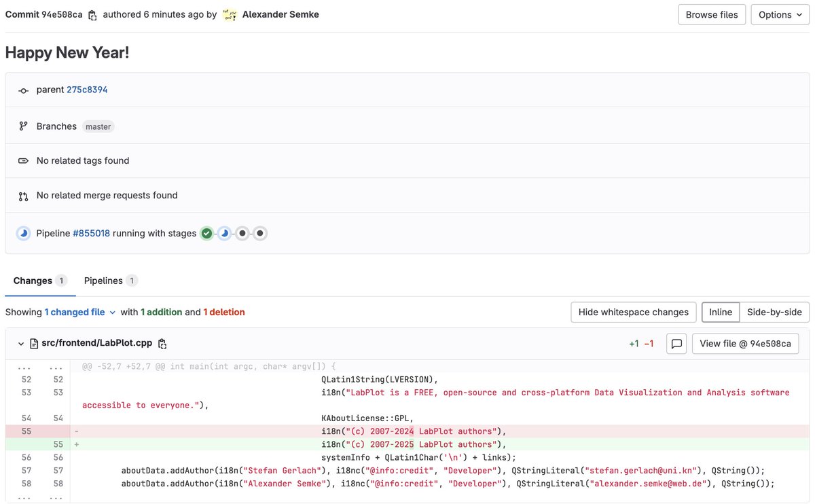This screenshot has height=504, width=815.
Task: Click the 1 deletion count text
Action: 224,312
